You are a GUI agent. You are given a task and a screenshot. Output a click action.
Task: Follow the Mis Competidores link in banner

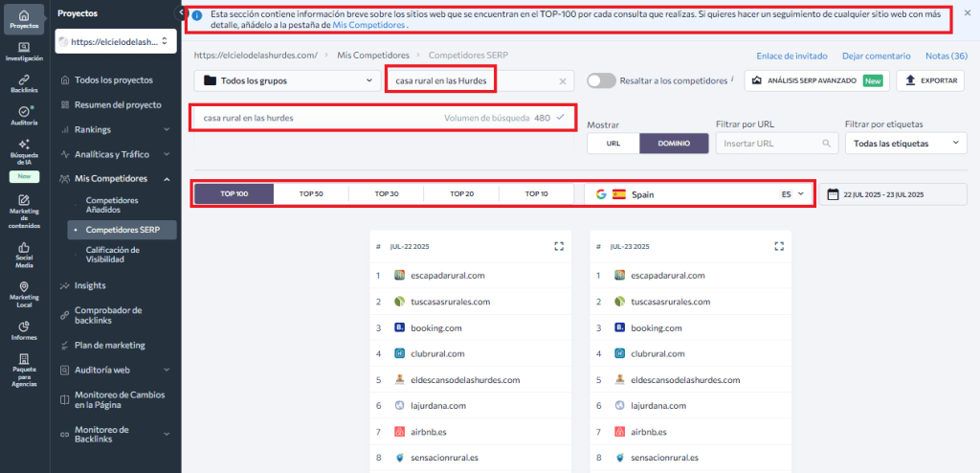click(368, 26)
